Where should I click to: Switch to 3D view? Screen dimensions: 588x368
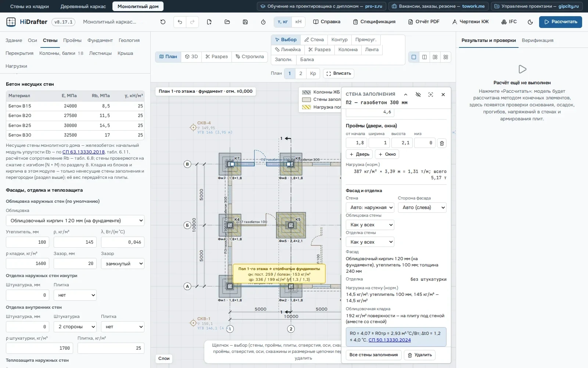(x=191, y=57)
